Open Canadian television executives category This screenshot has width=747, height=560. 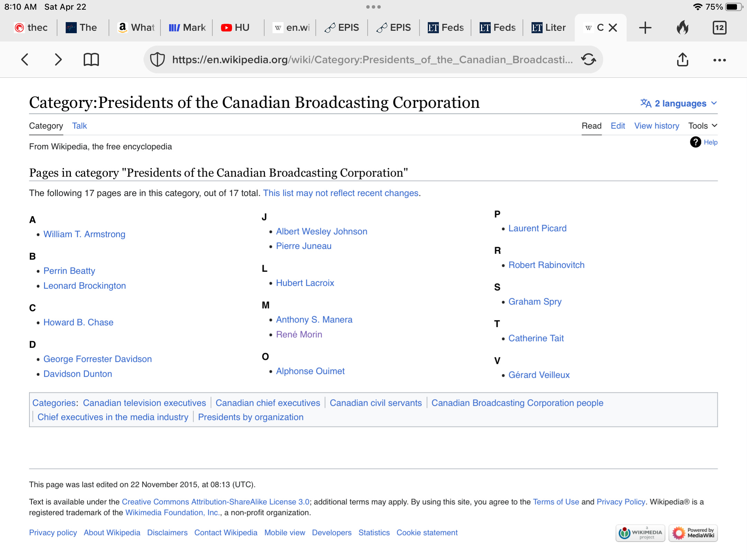145,403
